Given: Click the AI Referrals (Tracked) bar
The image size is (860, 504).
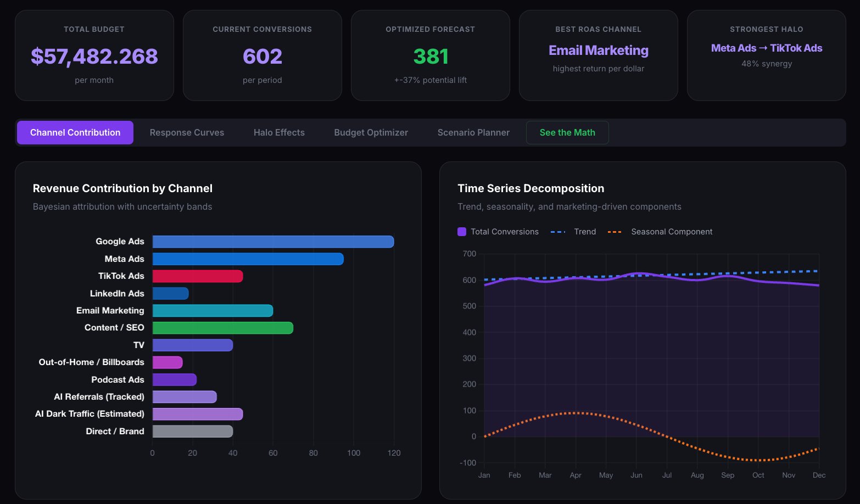Looking at the screenshot, I should [185, 397].
